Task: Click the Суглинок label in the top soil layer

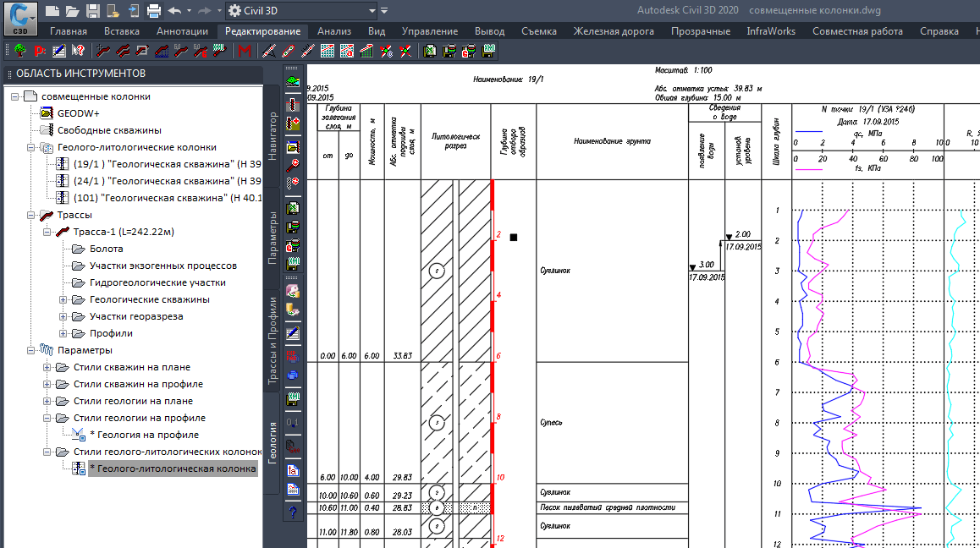Action: (555, 271)
